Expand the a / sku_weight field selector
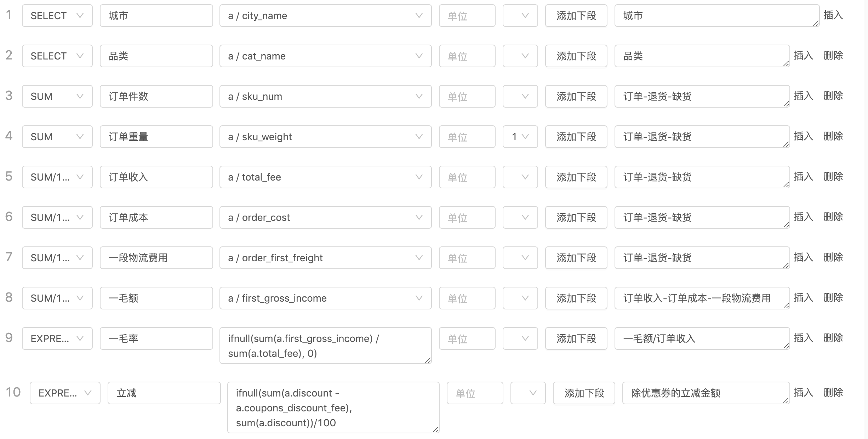868x439 pixels. [325, 137]
